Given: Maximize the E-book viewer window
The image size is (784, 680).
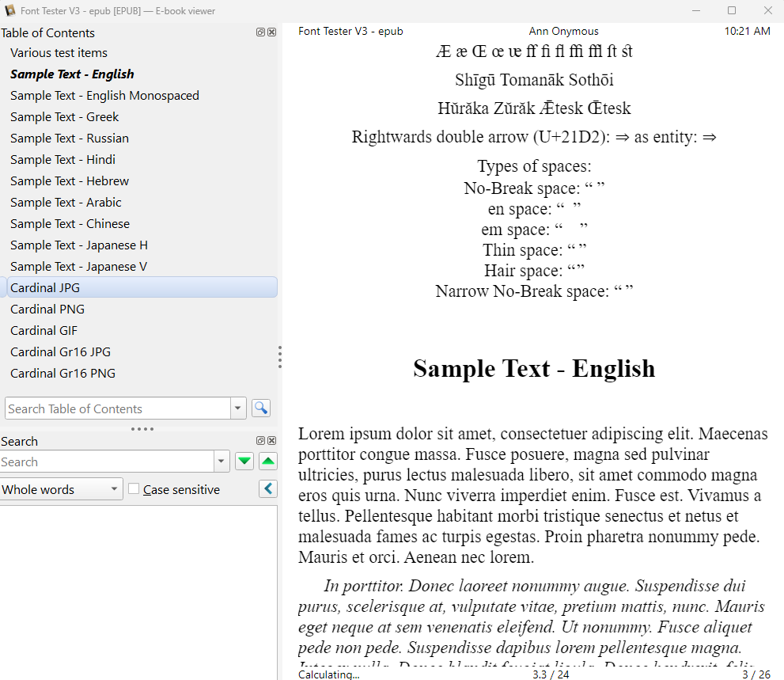Looking at the screenshot, I should pyautogui.click(x=732, y=10).
